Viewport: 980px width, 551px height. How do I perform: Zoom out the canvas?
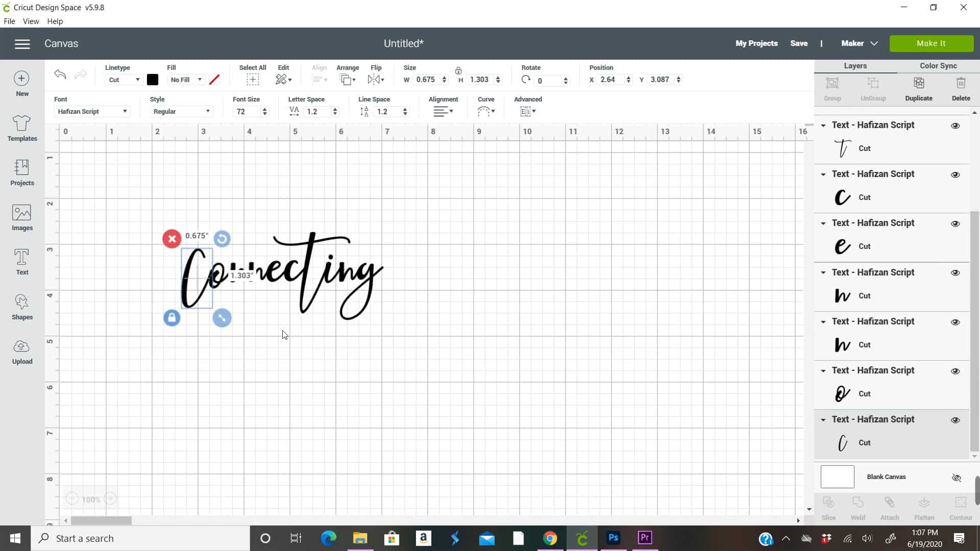point(72,499)
